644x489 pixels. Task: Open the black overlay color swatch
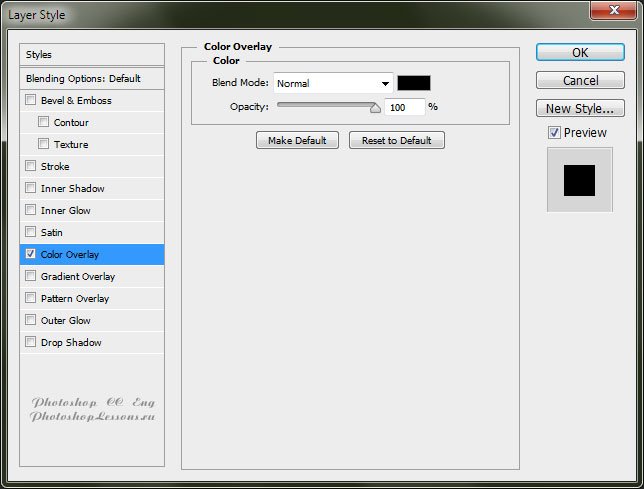414,83
